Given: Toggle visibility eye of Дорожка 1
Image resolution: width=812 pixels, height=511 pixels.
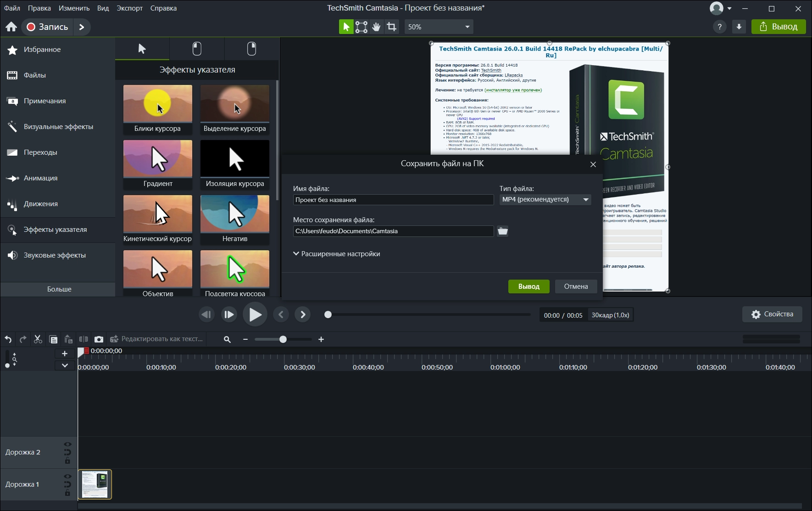Looking at the screenshot, I should [x=67, y=477].
